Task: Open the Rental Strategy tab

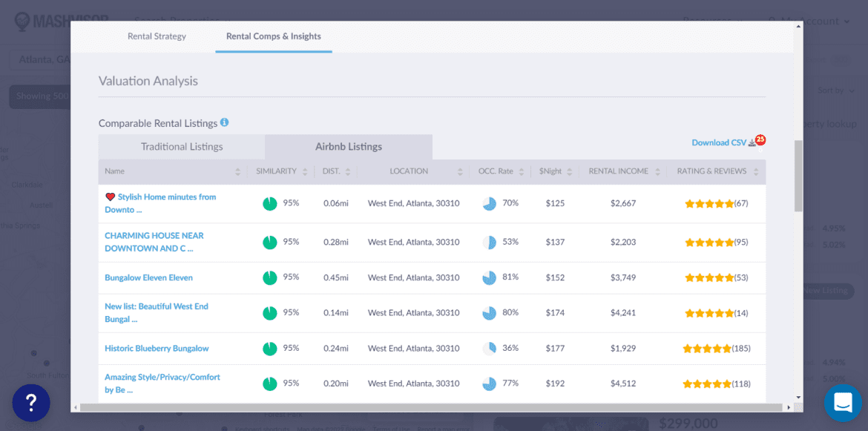Action: click(x=157, y=36)
